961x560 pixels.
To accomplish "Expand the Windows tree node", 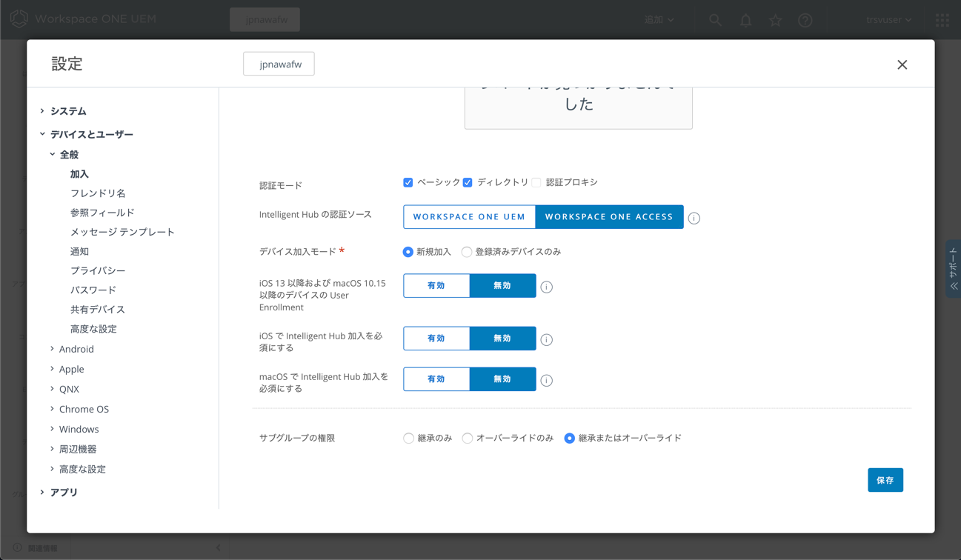I will click(x=52, y=429).
